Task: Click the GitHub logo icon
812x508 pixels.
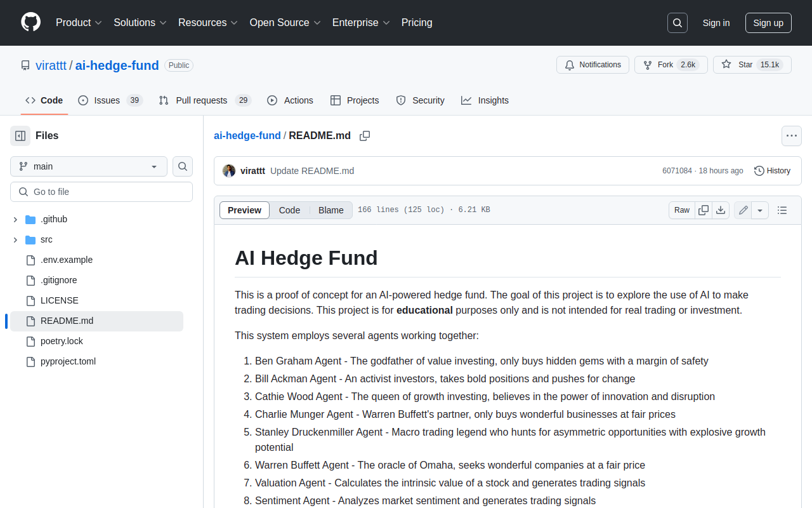Action: pos(30,22)
